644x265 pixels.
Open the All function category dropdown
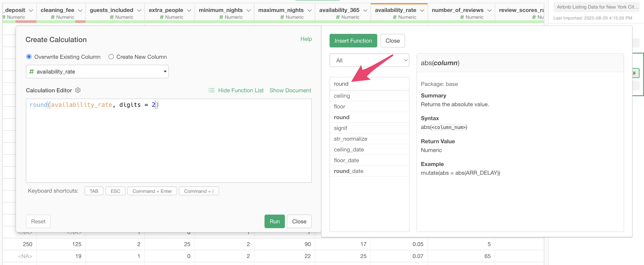(369, 60)
